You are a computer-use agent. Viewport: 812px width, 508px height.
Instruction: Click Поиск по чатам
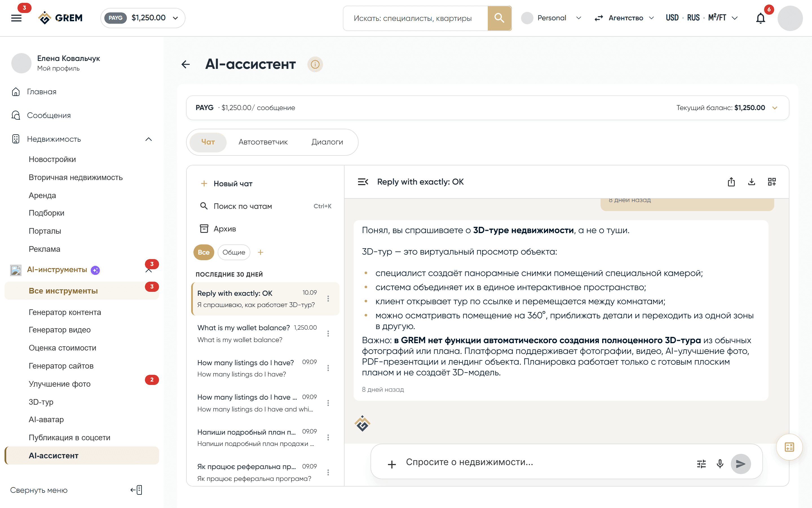click(x=243, y=206)
